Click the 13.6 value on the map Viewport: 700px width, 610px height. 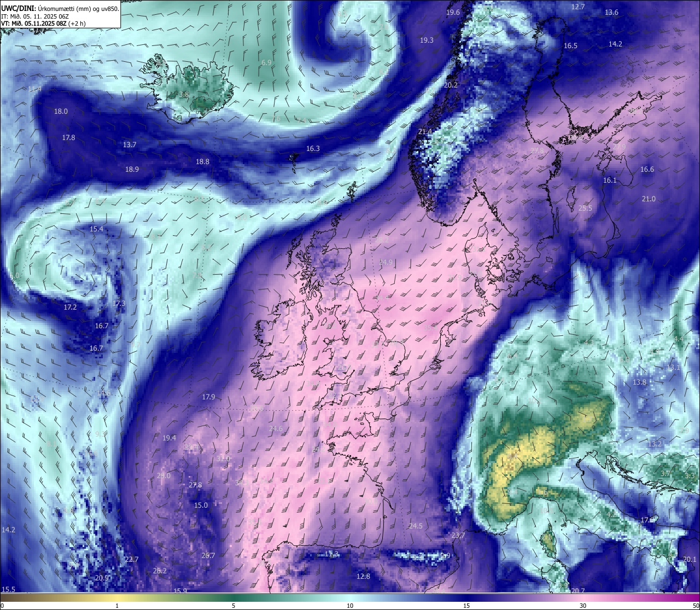611,13
